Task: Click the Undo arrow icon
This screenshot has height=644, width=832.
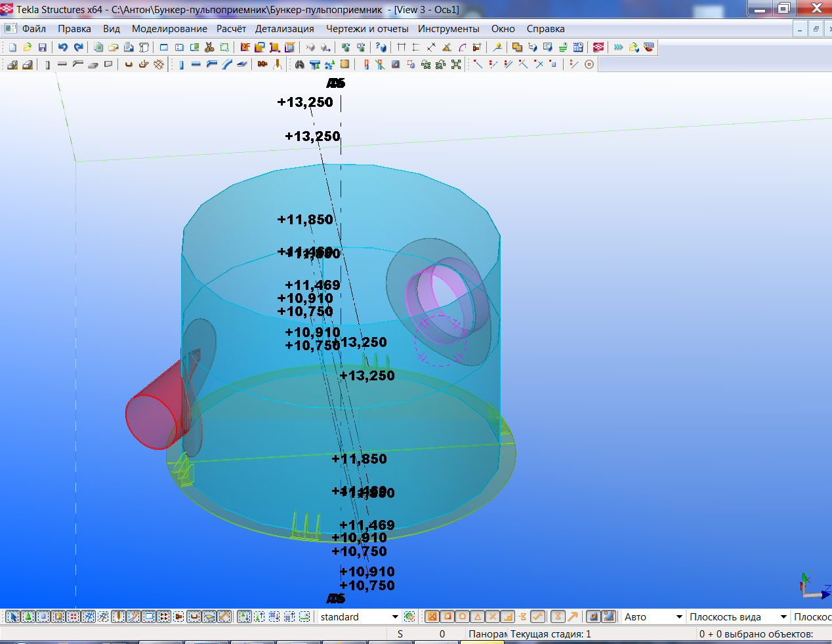Action: [63, 47]
